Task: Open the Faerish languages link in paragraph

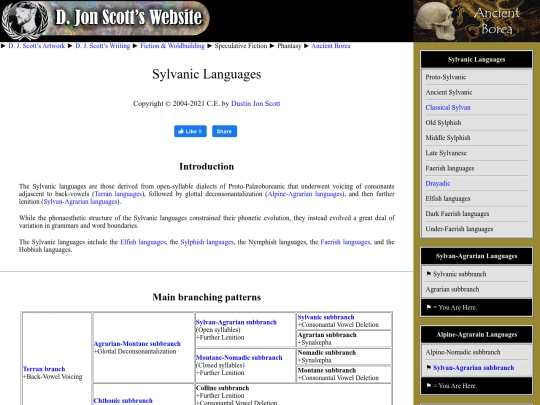Action: click(345, 242)
